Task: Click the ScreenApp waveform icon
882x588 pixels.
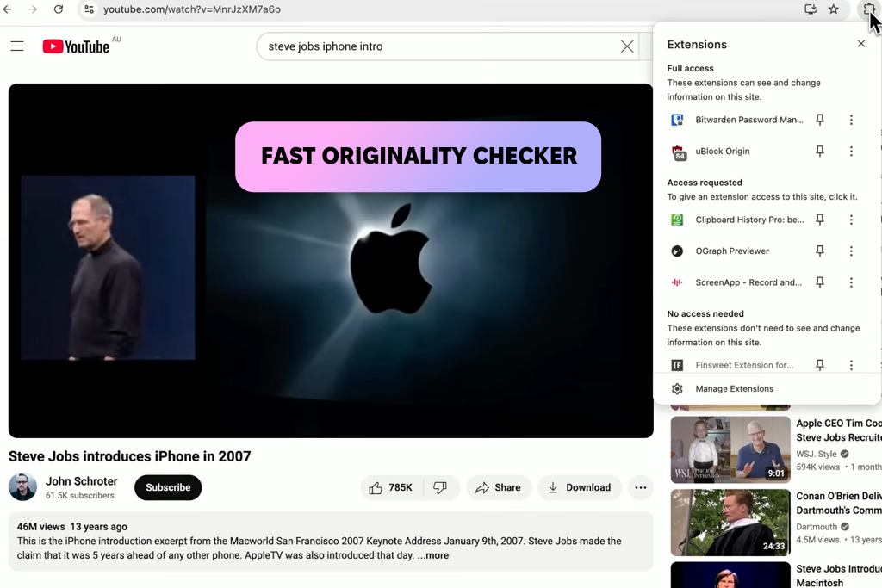Action: click(x=677, y=282)
